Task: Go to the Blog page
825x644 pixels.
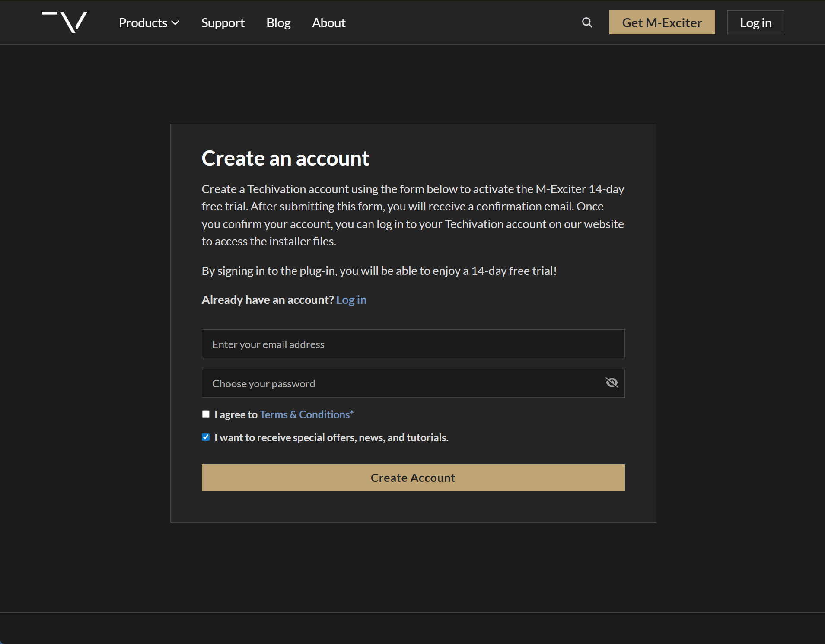Action: tap(278, 22)
